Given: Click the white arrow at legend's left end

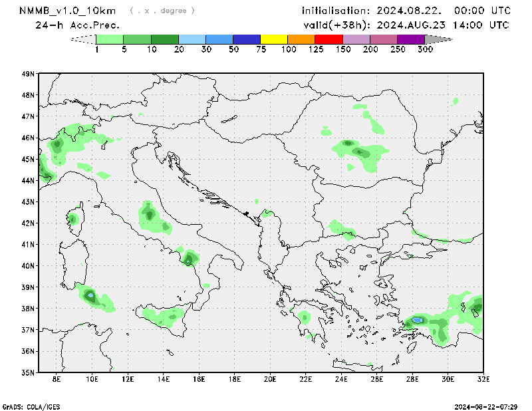Looking at the screenshot, I should point(83,39).
